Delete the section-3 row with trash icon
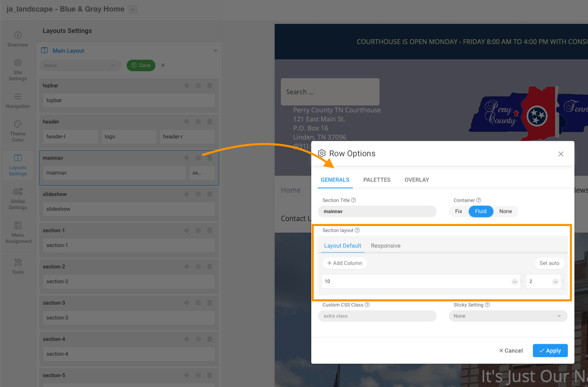The image size is (588, 387). (210, 303)
